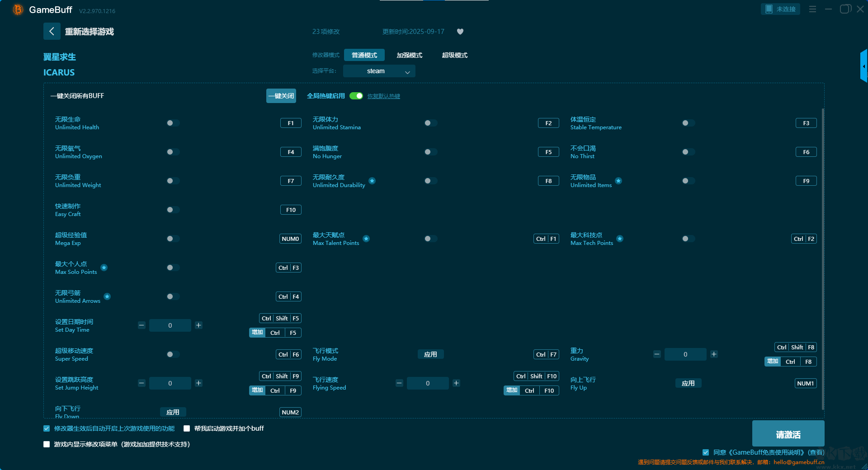The height and width of the screenshot is (470, 868).
Task: Click the not-connected phone icon
Action: point(769,9)
